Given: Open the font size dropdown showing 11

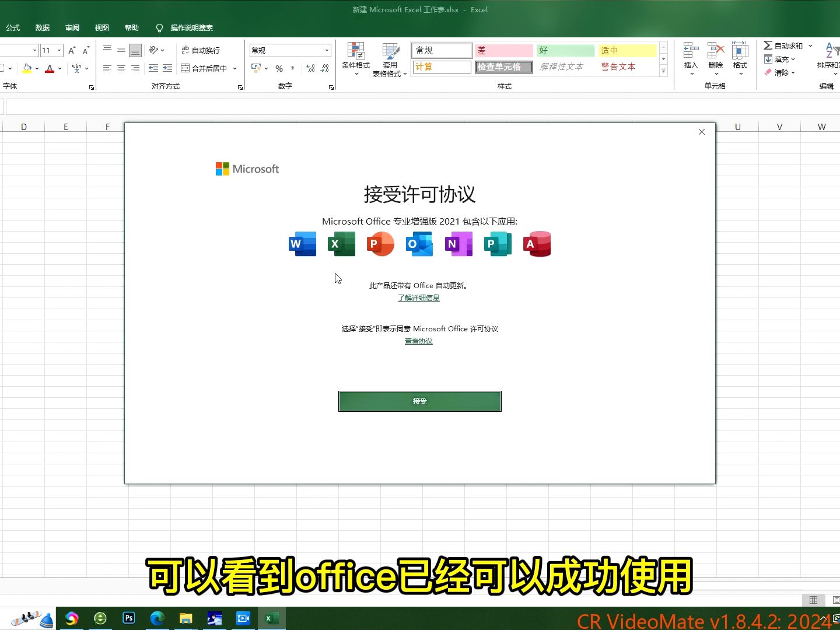Looking at the screenshot, I should 59,50.
